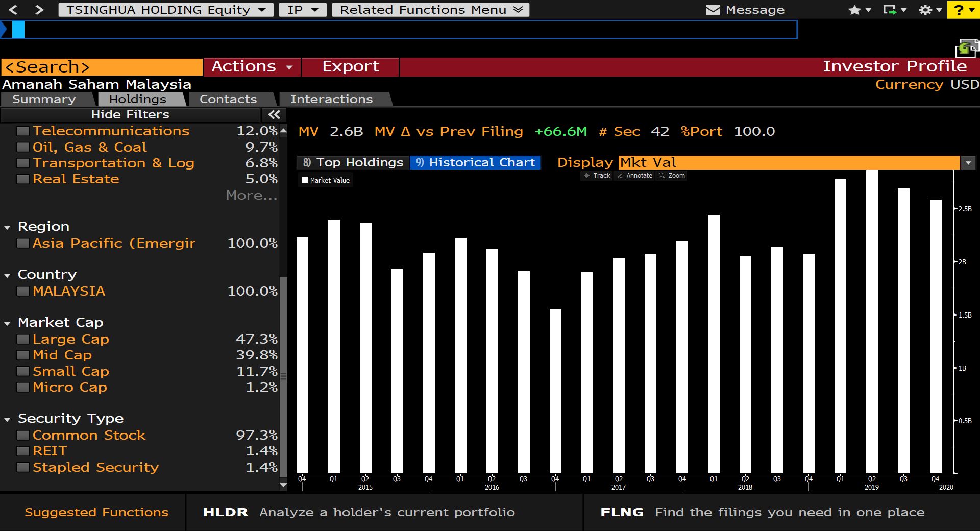Click Hide Filters
Image resolution: width=980 pixels, height=531 pixels.
click(x=130, y=114)
